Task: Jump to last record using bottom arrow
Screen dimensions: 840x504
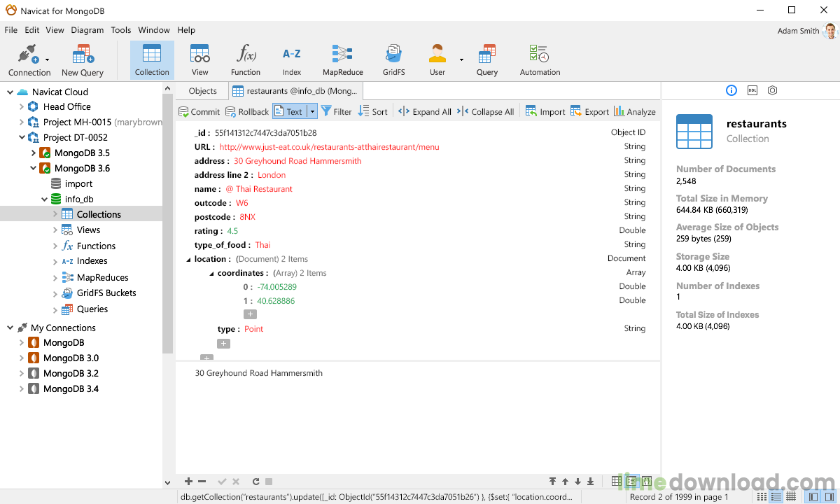Action: (591, 482)
